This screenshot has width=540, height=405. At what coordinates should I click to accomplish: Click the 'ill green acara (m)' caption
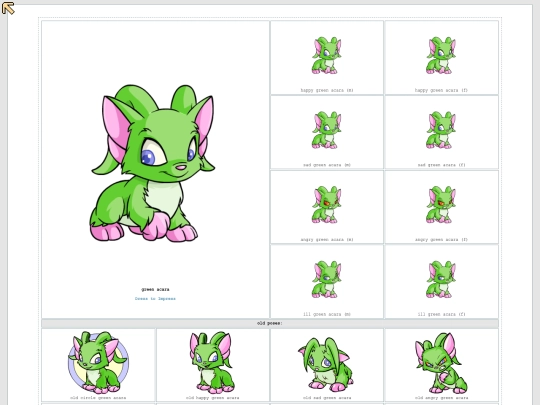click(x=327, y=314)
